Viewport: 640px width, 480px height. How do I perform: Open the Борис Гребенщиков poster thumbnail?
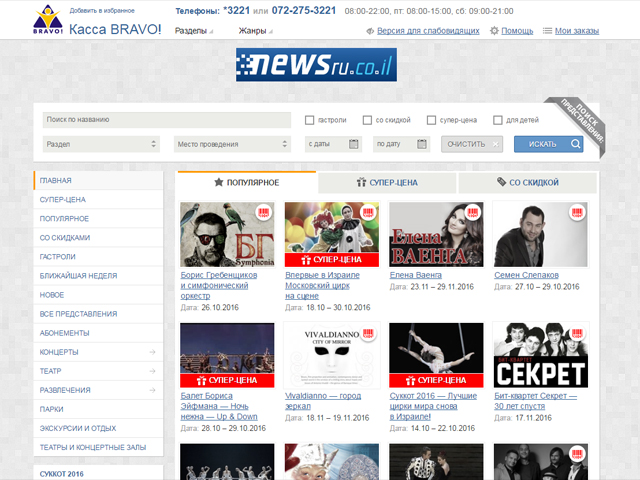[227, 234]
